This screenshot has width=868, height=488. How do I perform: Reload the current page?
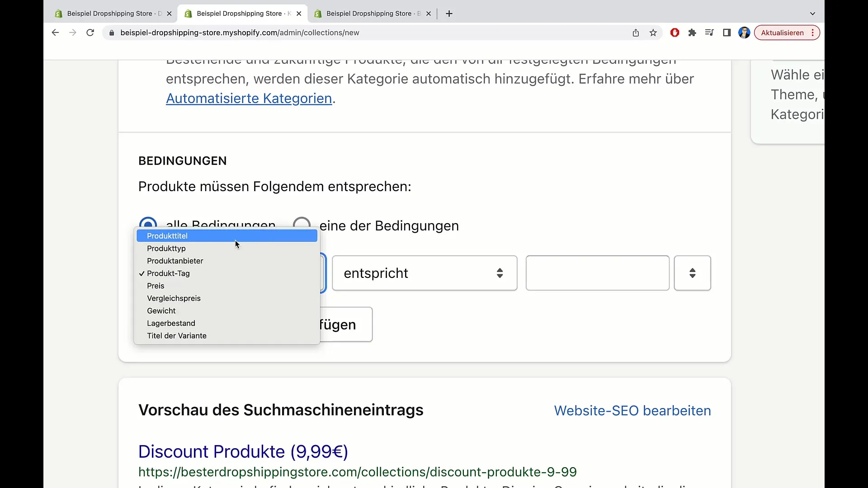(x=90, y=33)
